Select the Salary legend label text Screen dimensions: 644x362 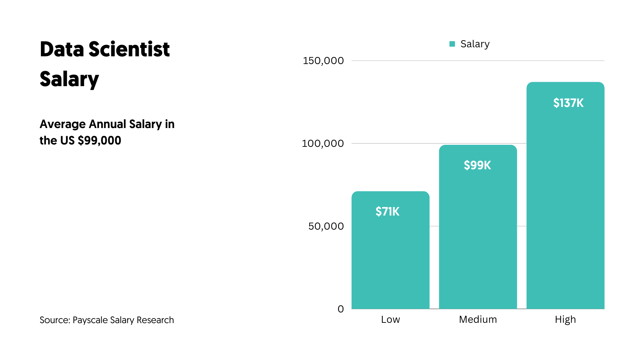pyautogui.click(x=475, y=44)
